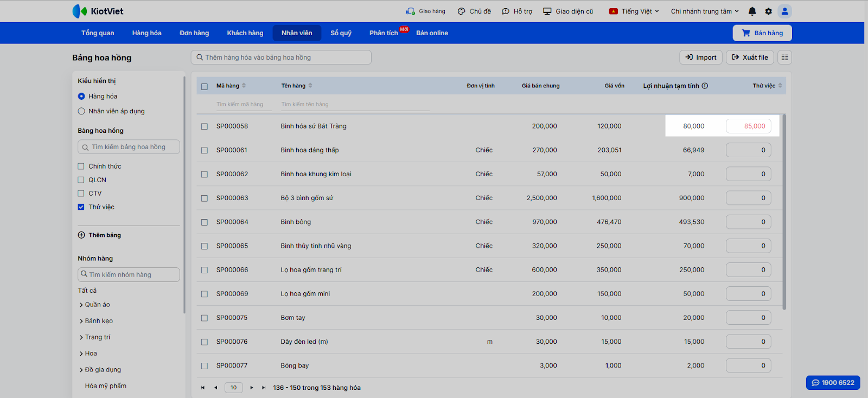
Task: Jump to first page arrow
Action: [x=203, y=388]
